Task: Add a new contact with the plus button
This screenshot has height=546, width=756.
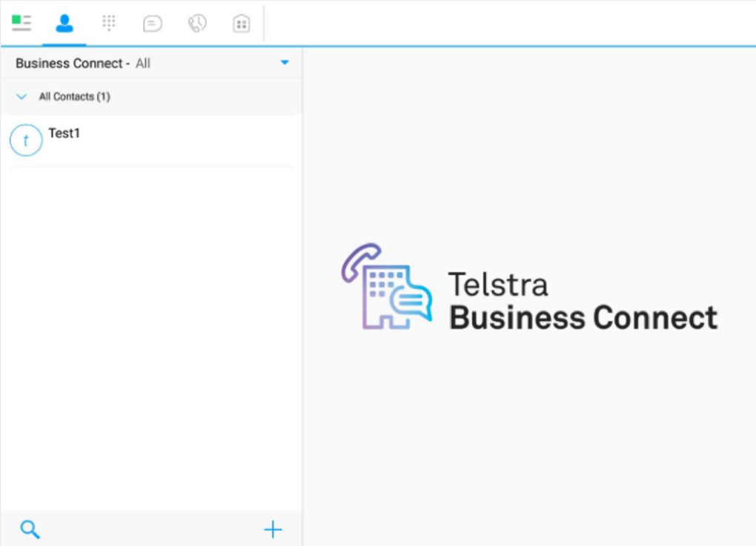Action: (273, 529)
